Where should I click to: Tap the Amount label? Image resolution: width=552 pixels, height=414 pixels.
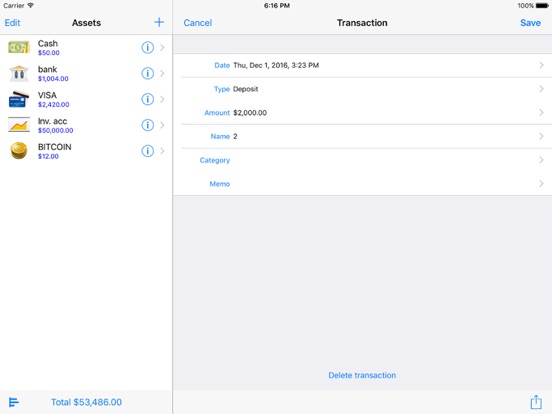click(x=217, y=113)
